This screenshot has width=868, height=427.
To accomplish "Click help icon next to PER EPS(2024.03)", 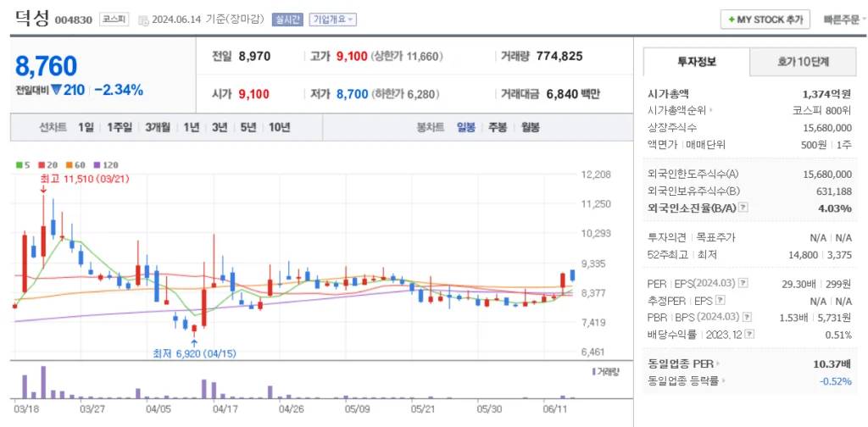I will [743, 283].
